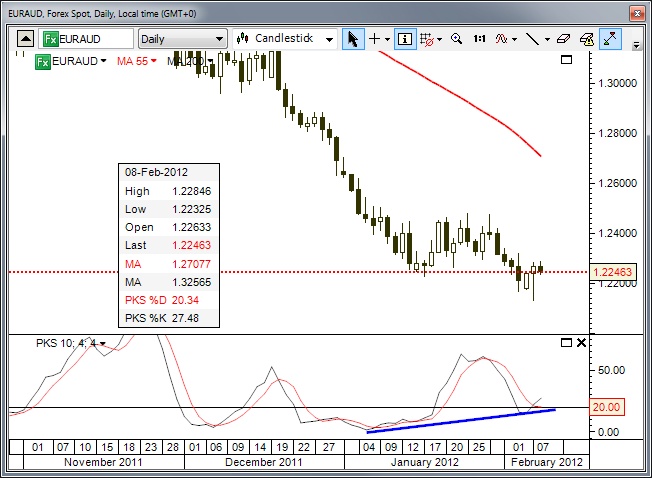
Task: Click the February 2012 month label
Action: [547, 462]
